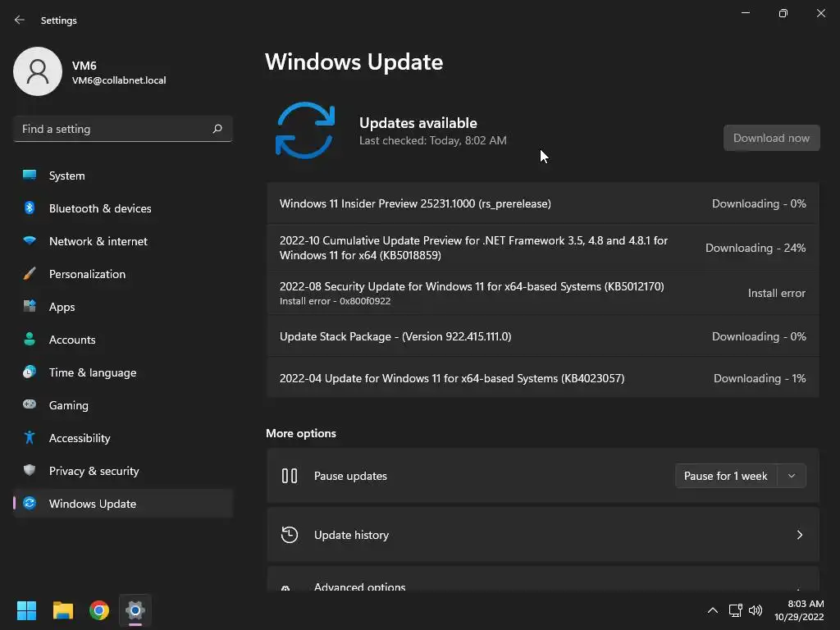Open Update history
This screenshot has height=630, width=840.
543,535
